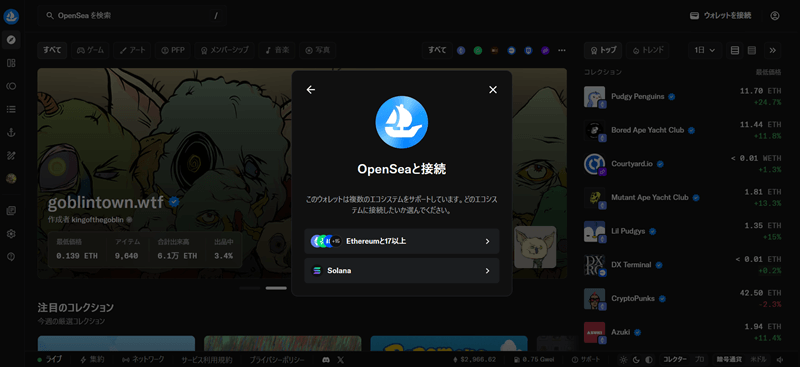
Task: Filter by the green chain icon
Action: point(478,51)
